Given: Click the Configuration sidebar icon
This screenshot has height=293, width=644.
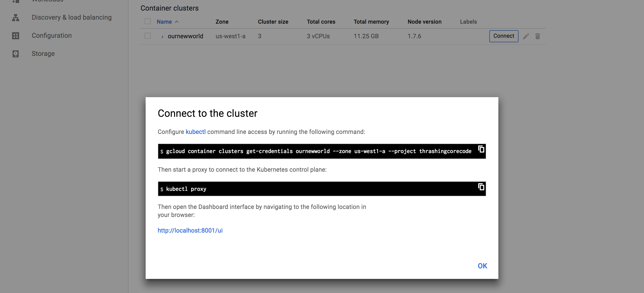Looking at the screenshot, I should click(16, 35).
